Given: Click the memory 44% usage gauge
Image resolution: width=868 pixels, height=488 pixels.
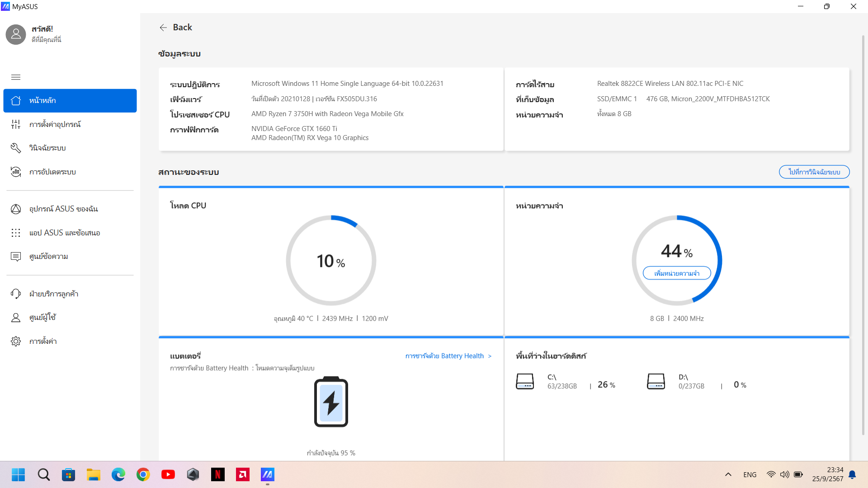Looking at the screenshot, I should pyautogui.click(x=677, y=260).
